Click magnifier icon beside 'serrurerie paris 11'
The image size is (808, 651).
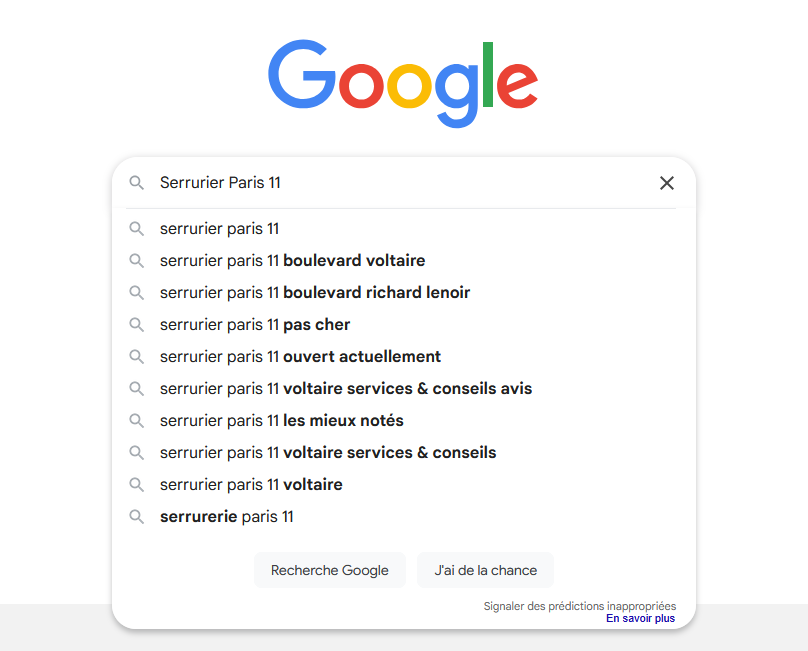pos(137,517)
